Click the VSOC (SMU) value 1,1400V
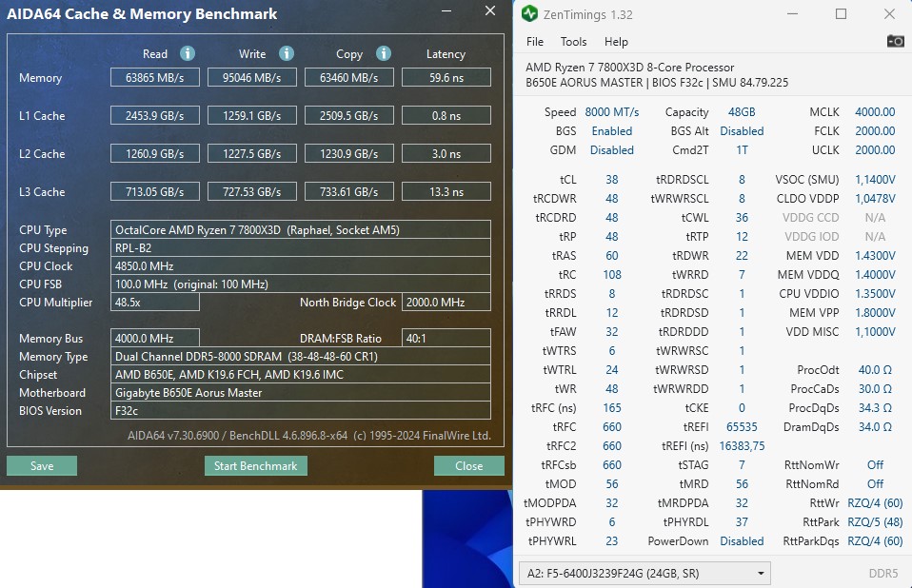This screenshot has height=588, width=912. 875,180
